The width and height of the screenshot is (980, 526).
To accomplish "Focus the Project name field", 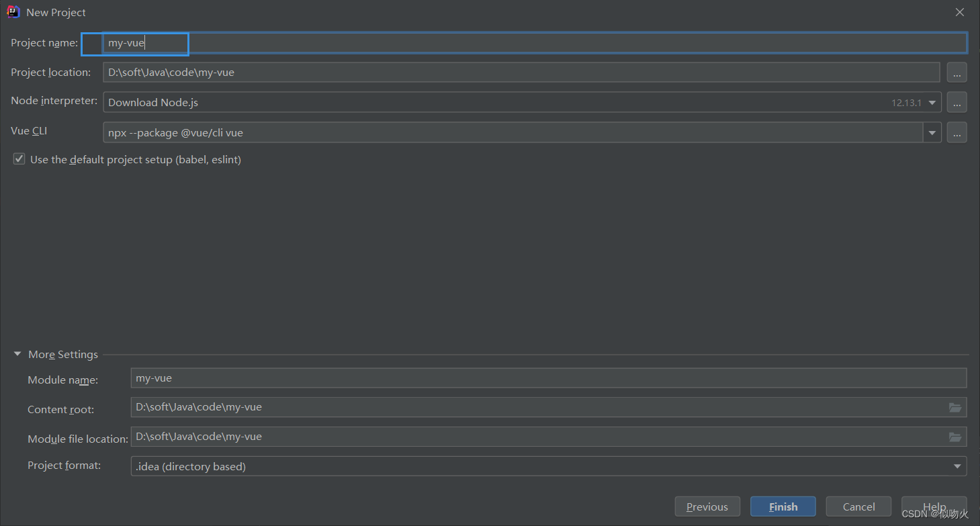I will [535, 42].
